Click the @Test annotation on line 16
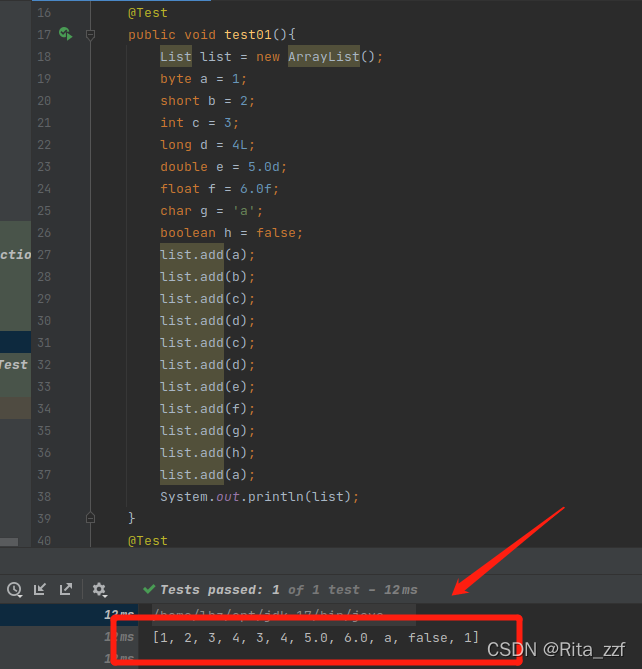Viewport: 642px width, 669px height. [x=148, y=13]
